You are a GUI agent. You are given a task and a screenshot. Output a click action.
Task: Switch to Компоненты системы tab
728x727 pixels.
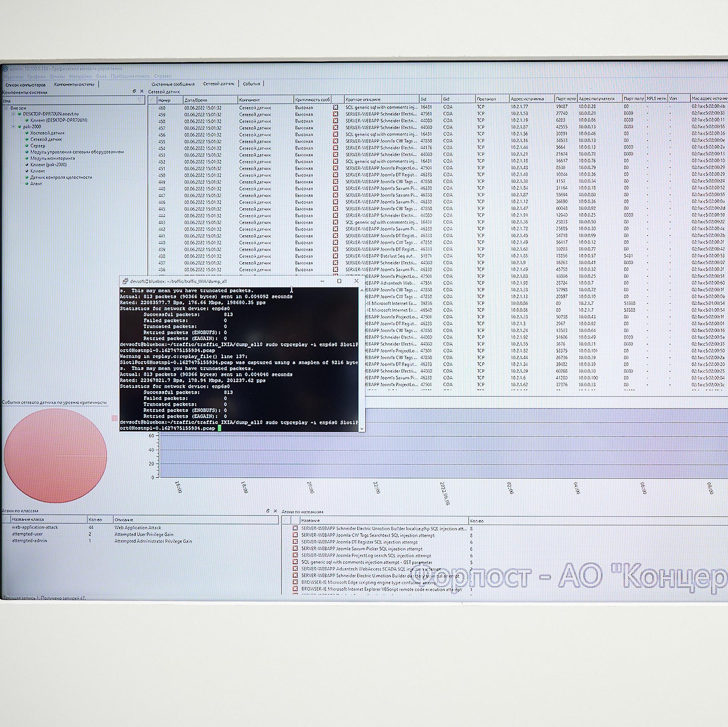74,85
